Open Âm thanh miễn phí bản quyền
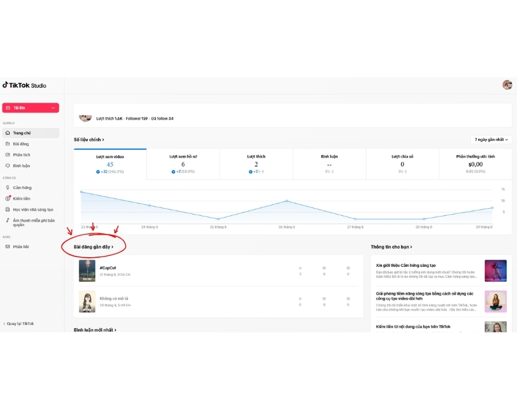Image resolution: width=517 pixels, height=420 pixels. tap(34, 222)
